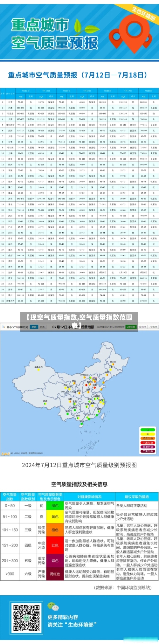
Task: Select the 地图 map view tab
Action: coord(33,327)
